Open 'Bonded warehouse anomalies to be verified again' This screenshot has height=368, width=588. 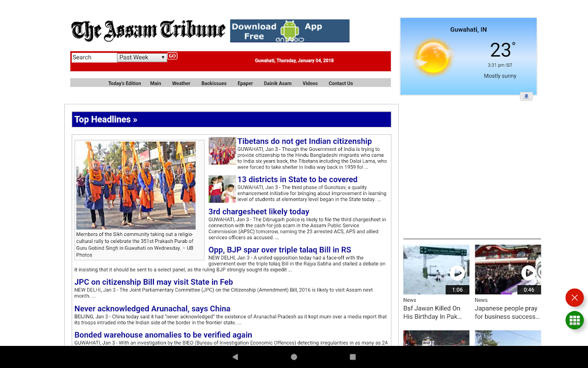(163, 335)
